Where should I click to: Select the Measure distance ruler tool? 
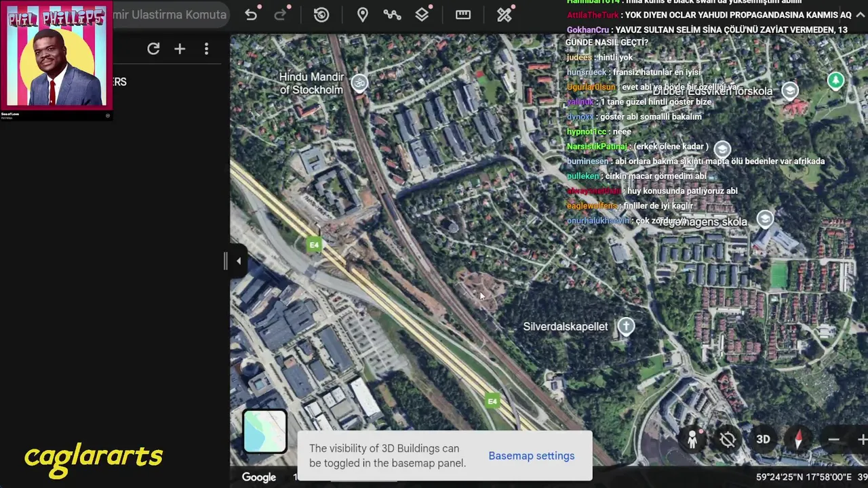point(463,15)
